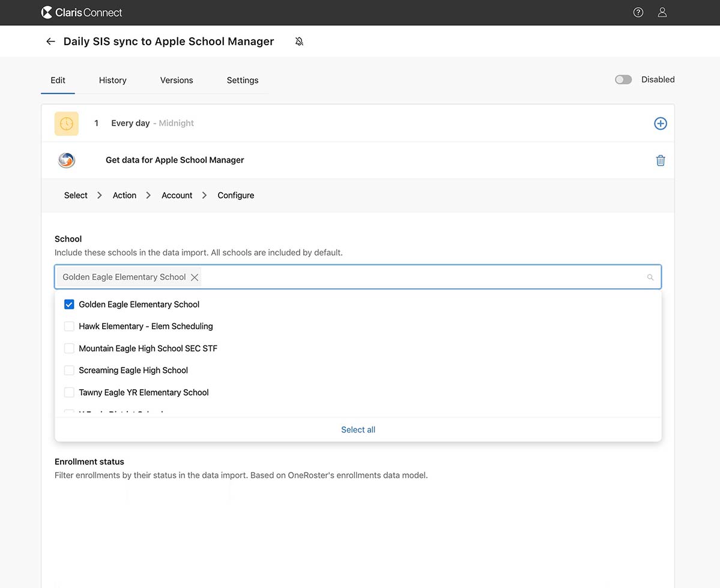The width and height of the screenshot is (720, 588).
Task: Check Hawk Elementary - Elem Scheduling checkbox
Action: (x=69, y=326)
